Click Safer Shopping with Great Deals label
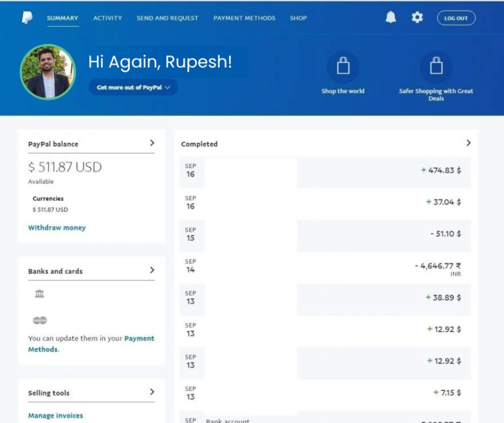 [436, 94]
